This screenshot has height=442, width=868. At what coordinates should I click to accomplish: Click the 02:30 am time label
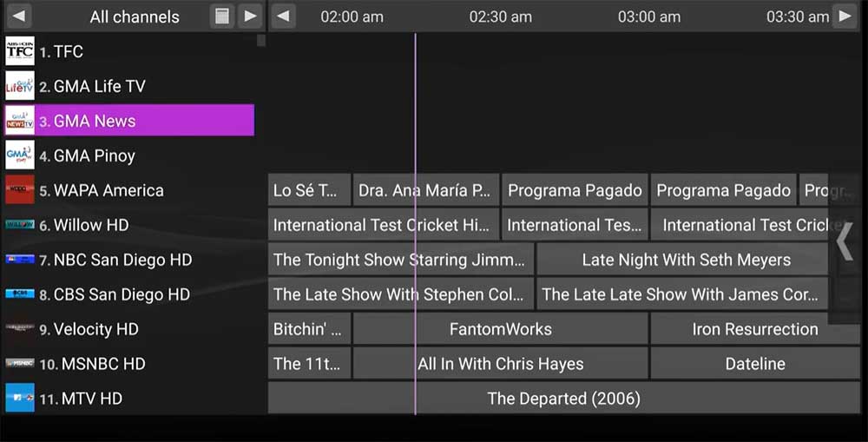(x=501, y=16)
